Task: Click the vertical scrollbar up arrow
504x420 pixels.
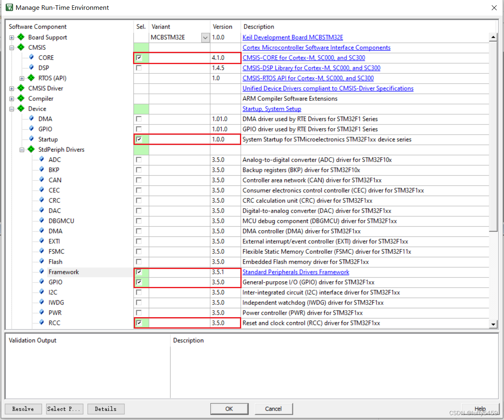Action: pos(493,37)
